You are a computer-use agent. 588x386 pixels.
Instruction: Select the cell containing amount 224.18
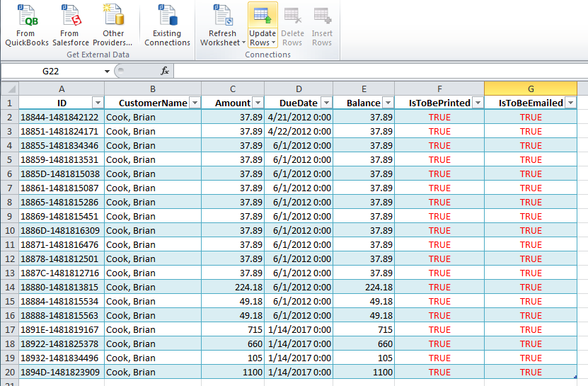[x=233, y=287]
